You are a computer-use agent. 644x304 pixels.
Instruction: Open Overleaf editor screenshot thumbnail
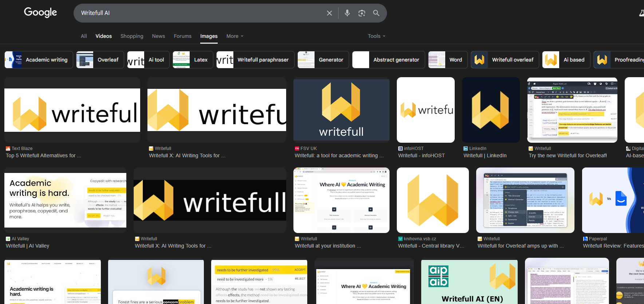572,110
